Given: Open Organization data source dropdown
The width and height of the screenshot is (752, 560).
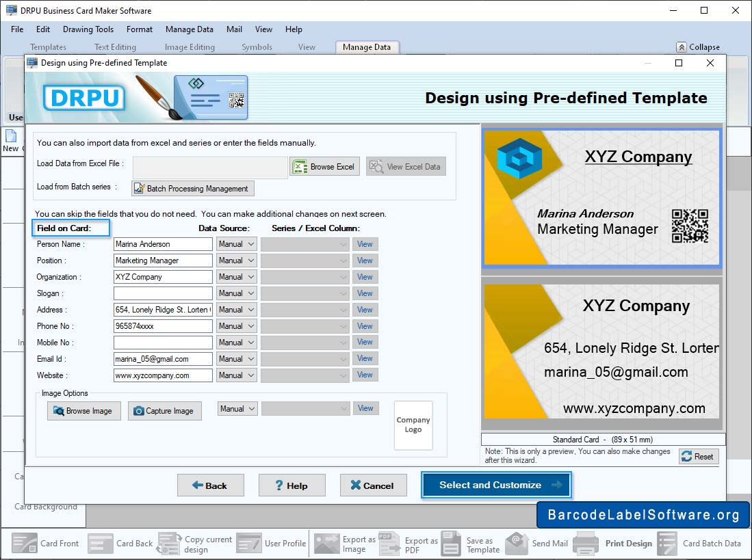Looking at the screenshot, I should tap(237, 277).
